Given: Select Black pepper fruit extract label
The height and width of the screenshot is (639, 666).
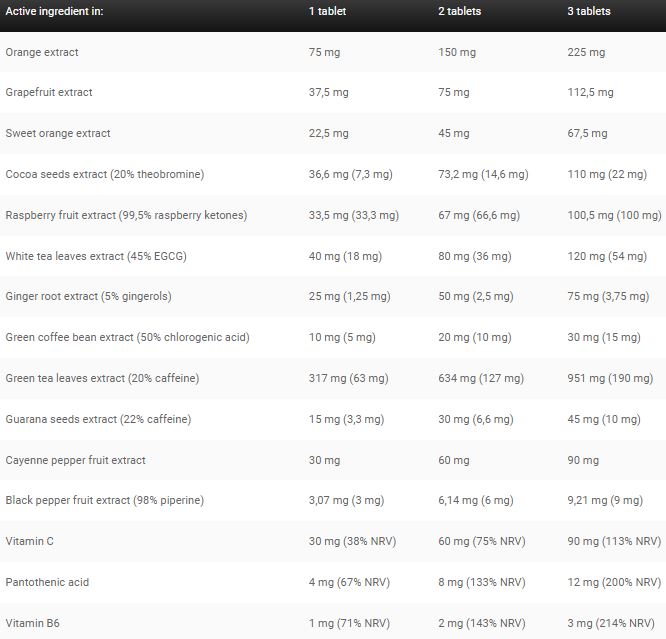Looking at the screenshot, I should click(104, 500).
